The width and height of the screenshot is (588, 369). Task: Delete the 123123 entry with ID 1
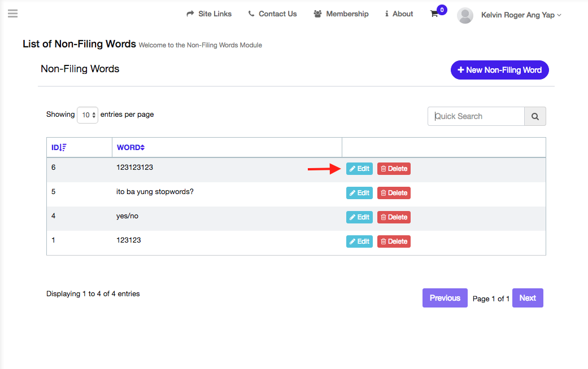394,241
